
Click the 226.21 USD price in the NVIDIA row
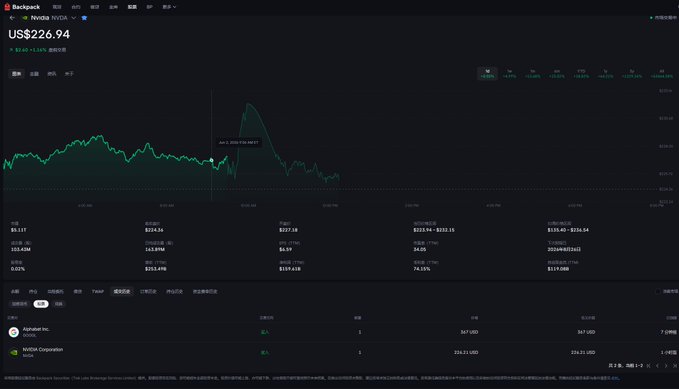(x=466, y=353)
